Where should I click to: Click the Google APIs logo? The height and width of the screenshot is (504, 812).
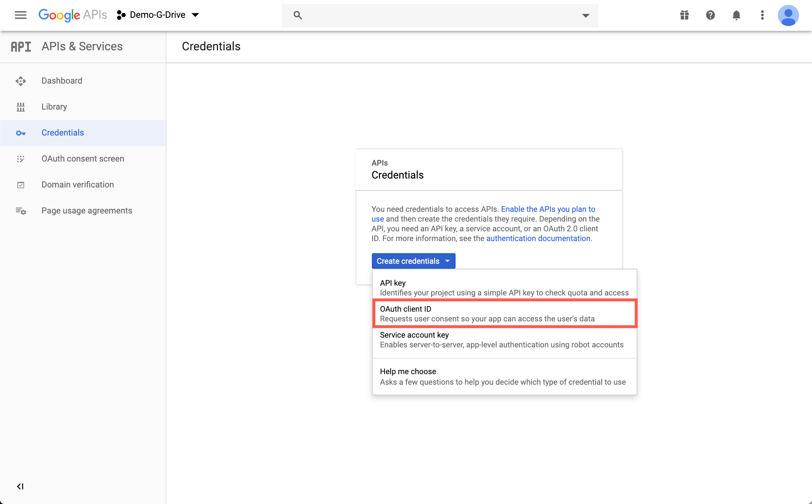pyautogui.click(x=73, y=15)
